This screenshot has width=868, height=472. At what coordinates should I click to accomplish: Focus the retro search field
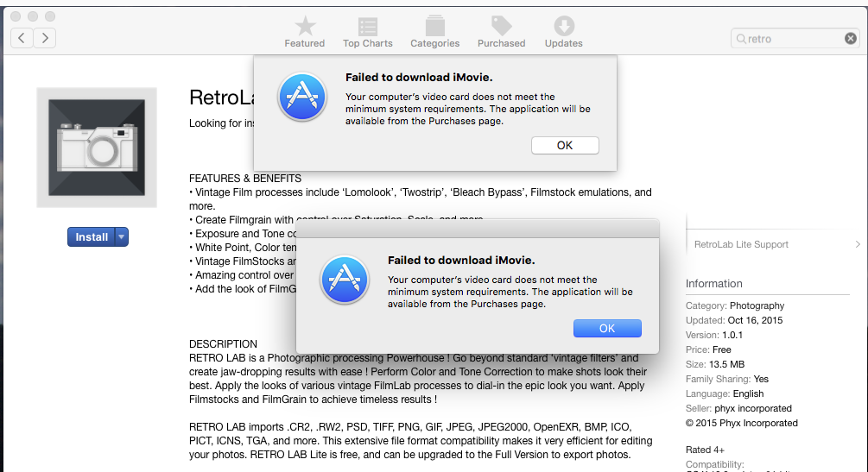point(795,38)
